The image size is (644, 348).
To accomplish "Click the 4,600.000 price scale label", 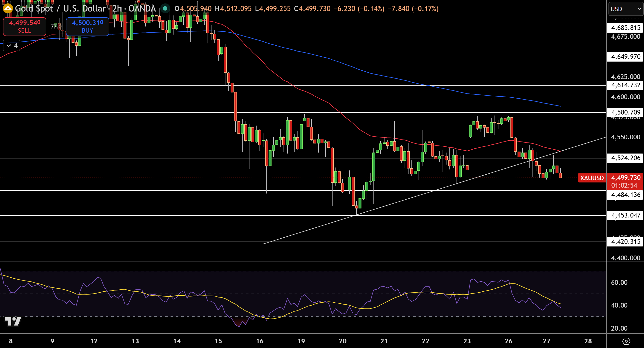I will point(626,97).
